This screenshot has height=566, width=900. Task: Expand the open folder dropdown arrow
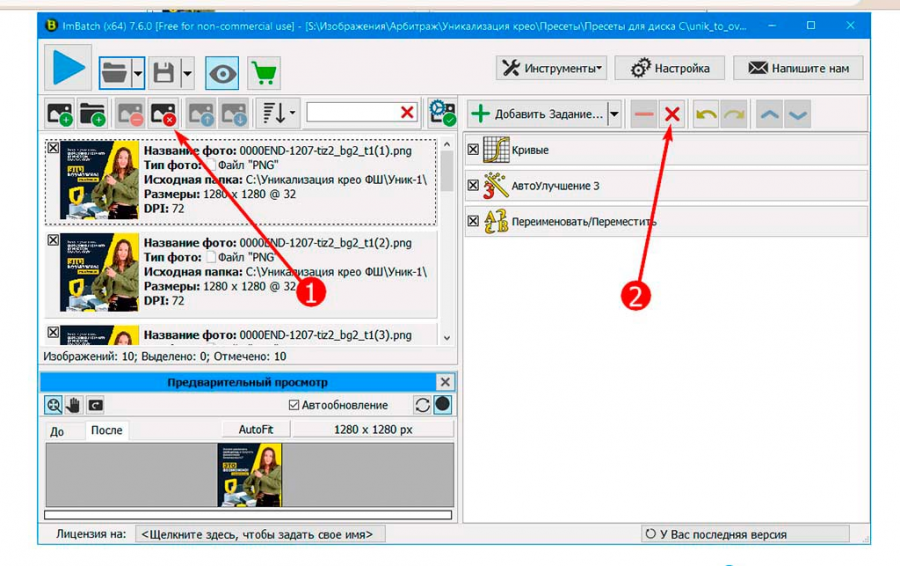tap(138, 73)
